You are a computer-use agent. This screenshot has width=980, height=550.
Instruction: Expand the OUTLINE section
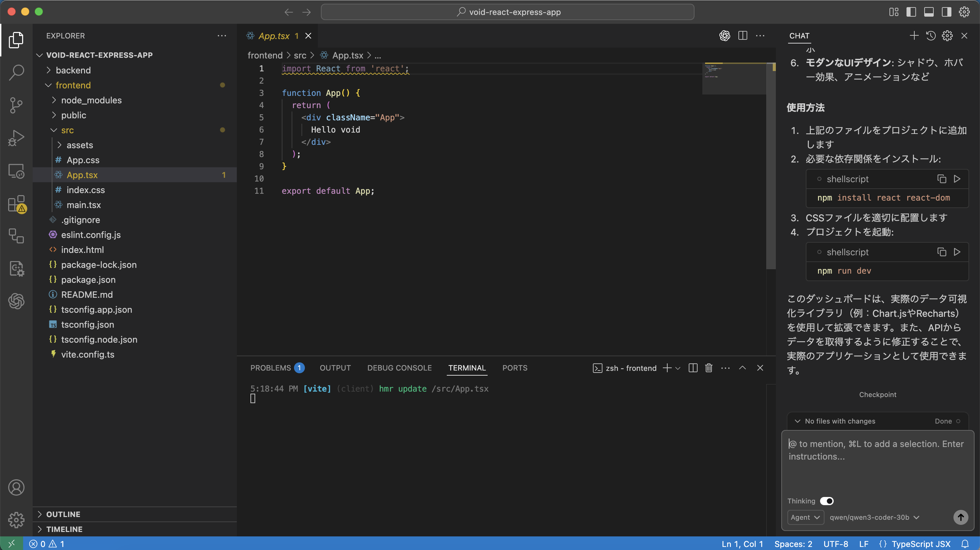click(63, 514)
